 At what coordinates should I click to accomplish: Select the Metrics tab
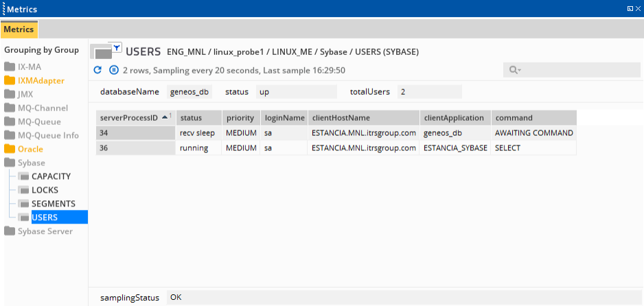pyautogui.click(x=19, y=30)
